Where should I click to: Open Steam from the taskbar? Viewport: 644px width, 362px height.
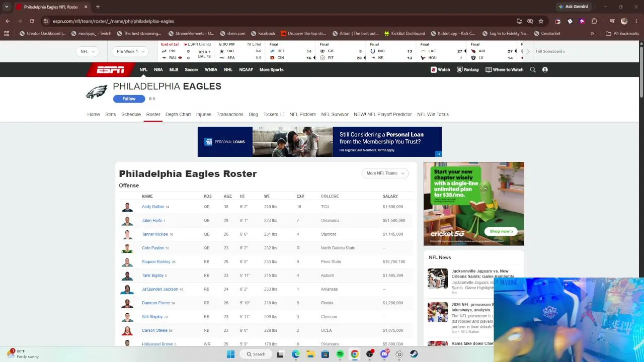click(414, 354)
